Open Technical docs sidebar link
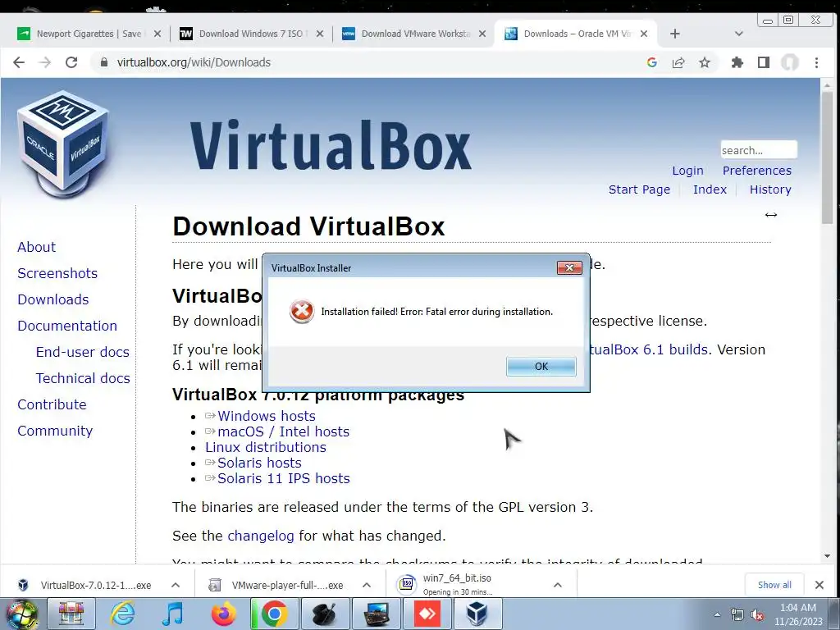 click(x=83, y=378)
